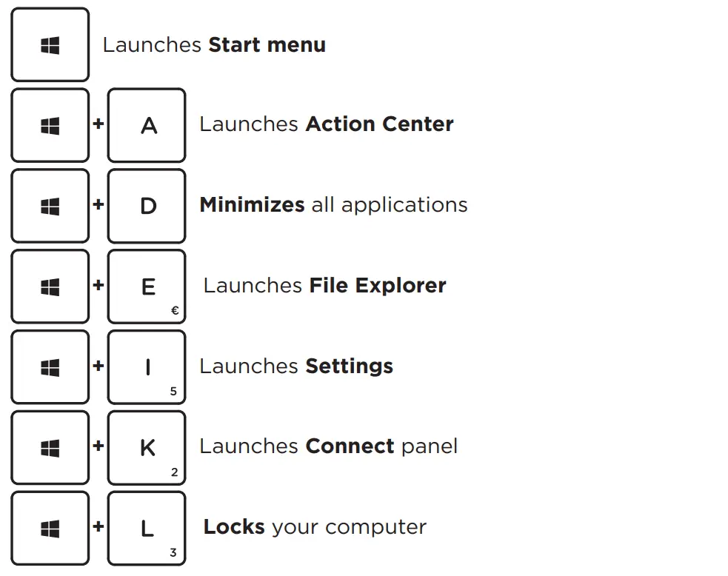
Task: Click the Windows key in File Explorer row
Action: [50, 287]
